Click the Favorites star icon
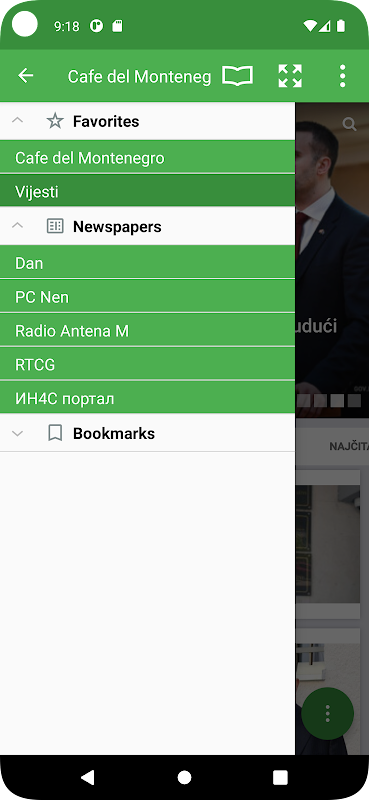Screen dimensions: 369x800 (x=55, y=121)
